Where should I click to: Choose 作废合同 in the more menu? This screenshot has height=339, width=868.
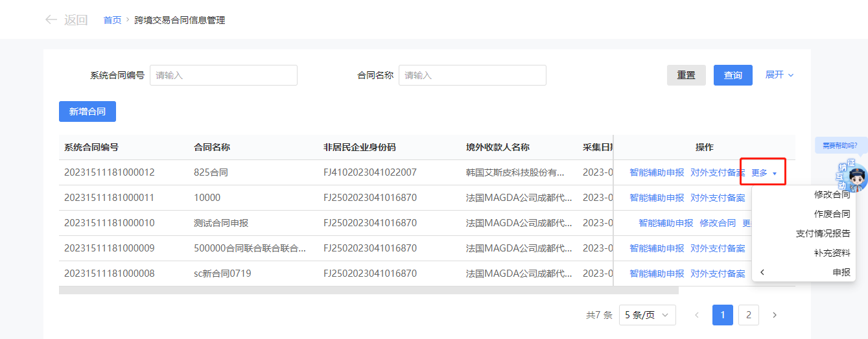click(x=832, y=214)
